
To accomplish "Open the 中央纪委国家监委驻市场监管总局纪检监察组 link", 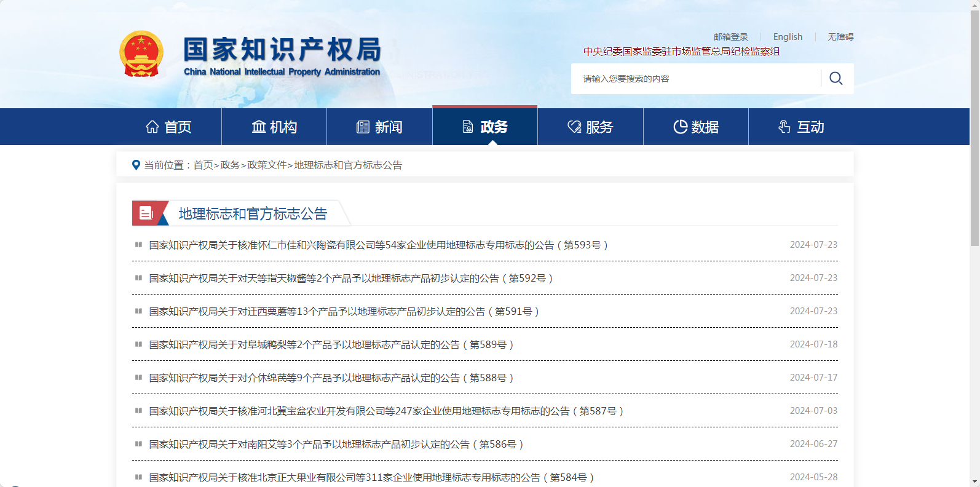I will (x=681, y=52).
